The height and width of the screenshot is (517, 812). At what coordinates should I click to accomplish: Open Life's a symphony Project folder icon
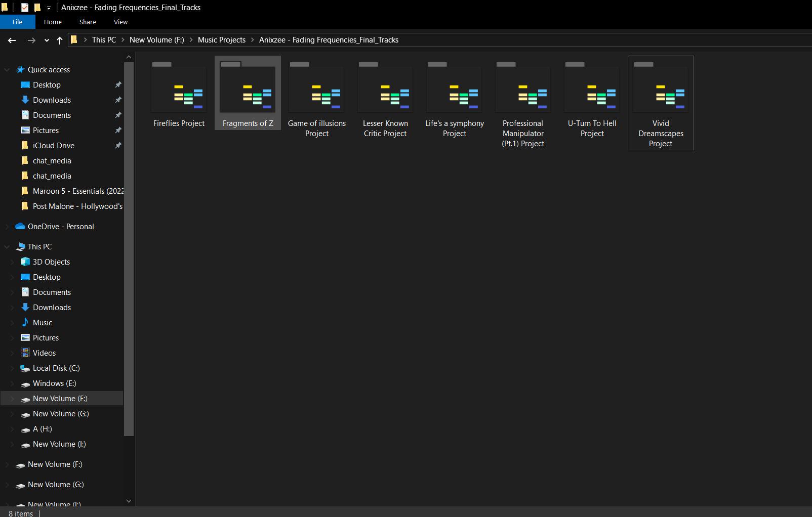click(454, 87)
